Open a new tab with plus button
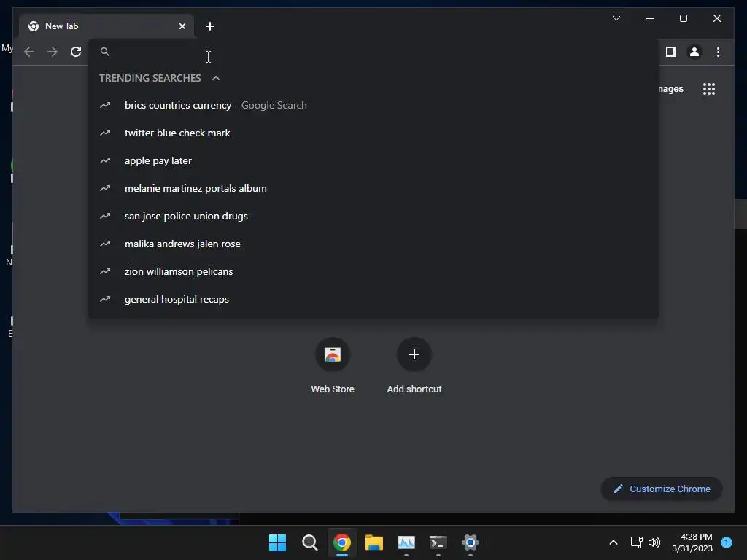 (210, 26)
